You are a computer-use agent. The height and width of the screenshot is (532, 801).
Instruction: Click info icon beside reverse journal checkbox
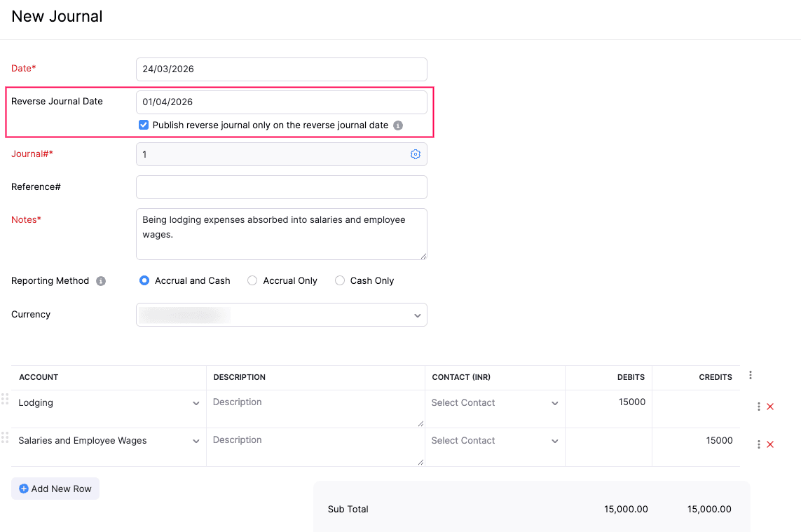[x=397, y=125]
